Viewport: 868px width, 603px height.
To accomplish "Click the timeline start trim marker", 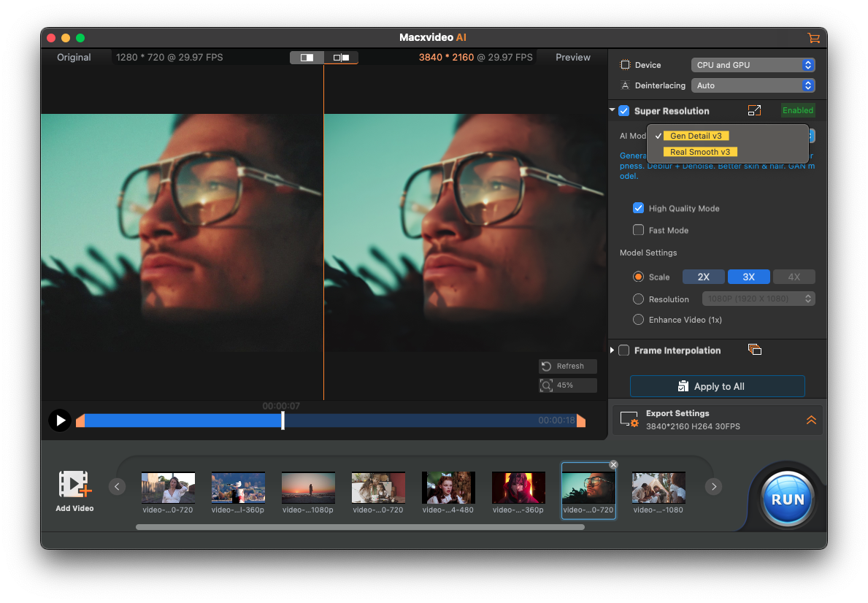I will click(80, 420).
